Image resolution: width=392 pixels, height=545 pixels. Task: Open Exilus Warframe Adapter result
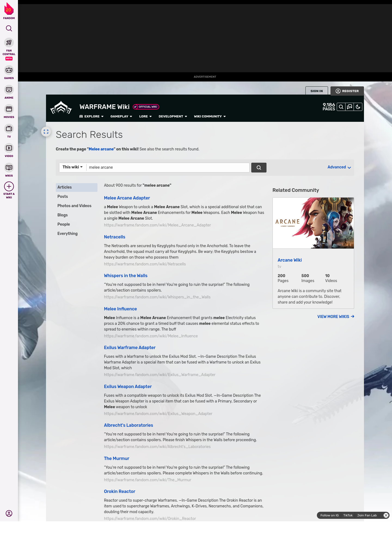130,347
